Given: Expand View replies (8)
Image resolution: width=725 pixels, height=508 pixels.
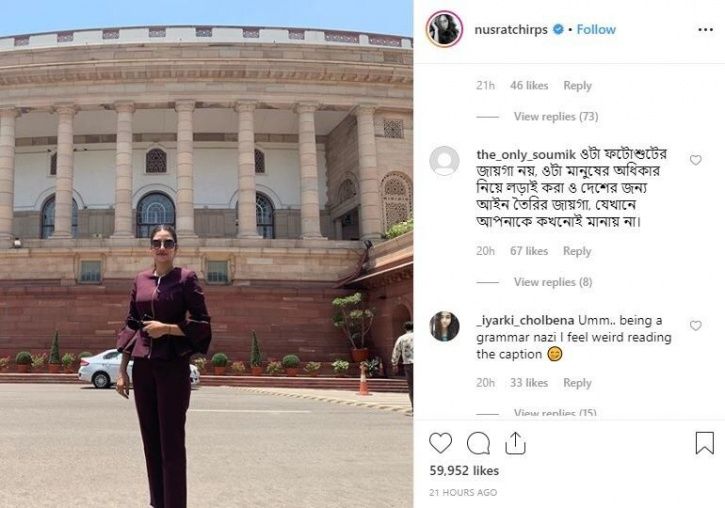Looking at the screenshot, I should tap(553, 282).
